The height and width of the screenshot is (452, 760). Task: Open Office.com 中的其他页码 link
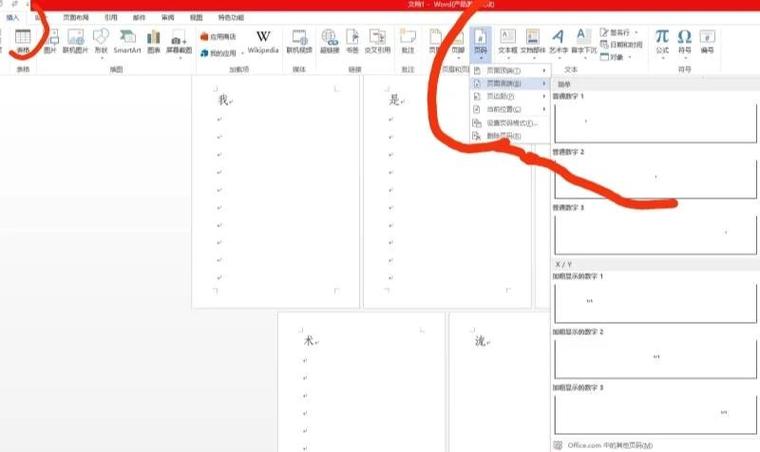(610, 445)
